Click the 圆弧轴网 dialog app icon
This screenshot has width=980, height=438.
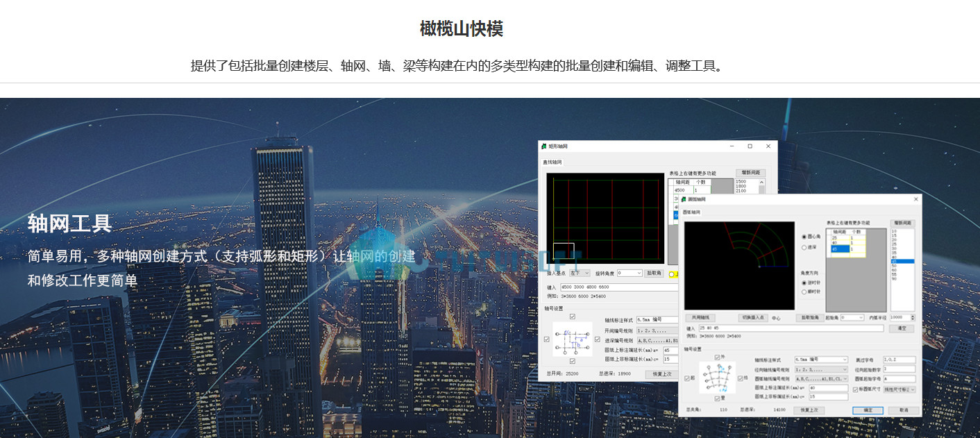pyautogui.click(x=684, y=199)
